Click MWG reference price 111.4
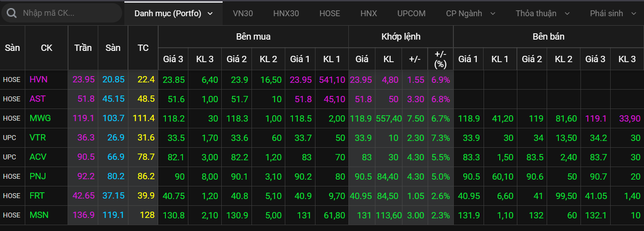 (x=144, y=118)
